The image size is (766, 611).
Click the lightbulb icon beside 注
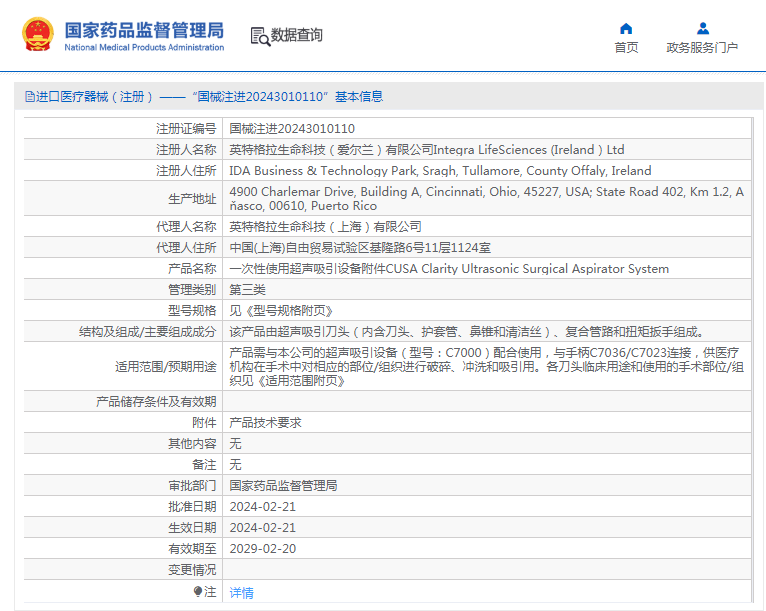click(198, 592)
